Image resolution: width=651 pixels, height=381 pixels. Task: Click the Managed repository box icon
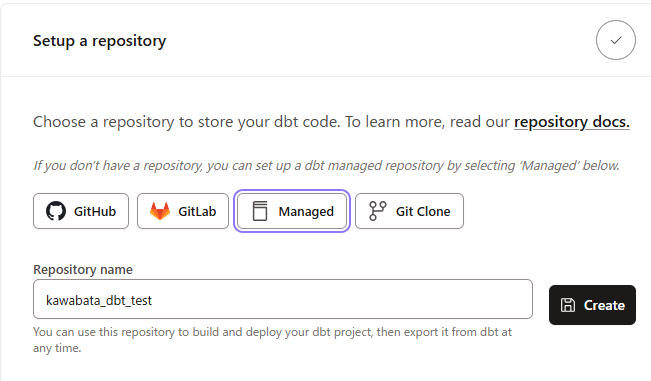click(260, 211)
